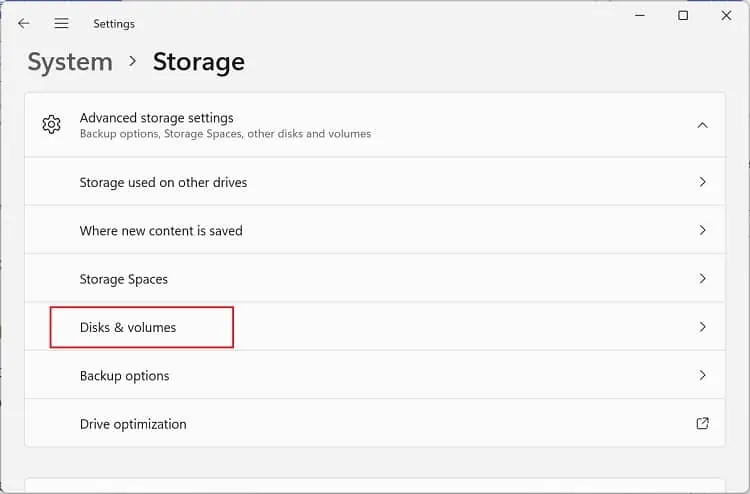Click the chevron for Backup options

pos(702,376)
